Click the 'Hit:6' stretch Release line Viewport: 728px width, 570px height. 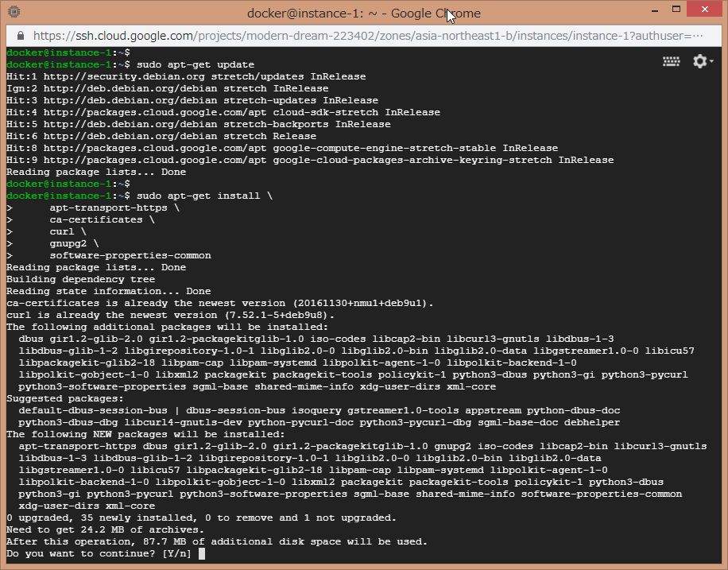161,136
